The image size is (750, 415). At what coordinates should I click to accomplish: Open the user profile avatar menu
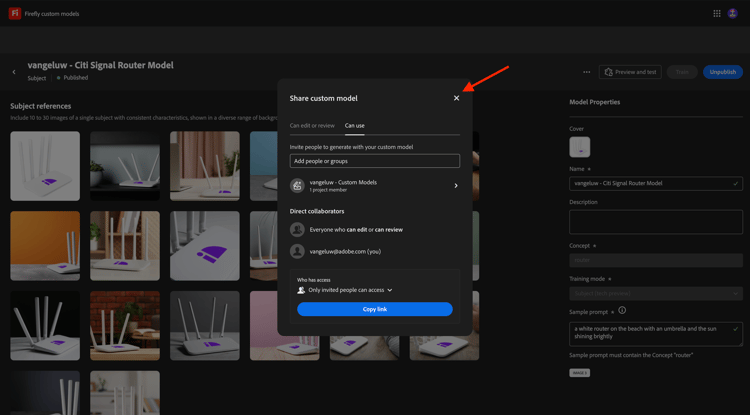tap(732, 13)
